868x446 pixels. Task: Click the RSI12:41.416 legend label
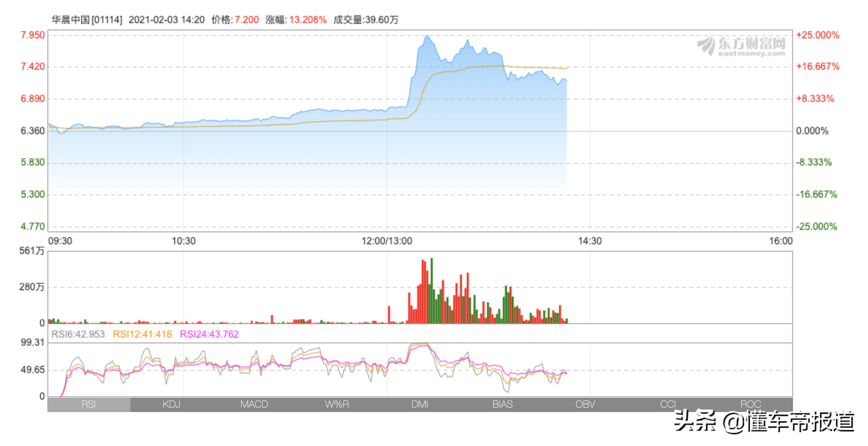142,334
